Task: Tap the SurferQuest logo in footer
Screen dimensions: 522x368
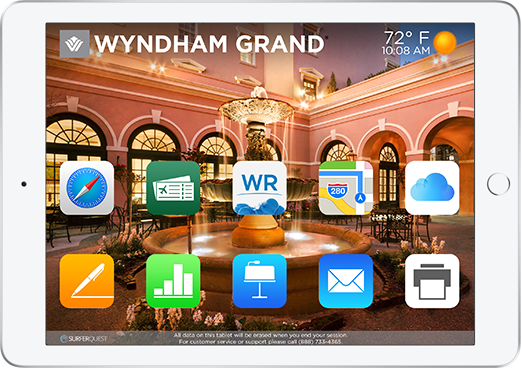Action: [x=84, y=339]
